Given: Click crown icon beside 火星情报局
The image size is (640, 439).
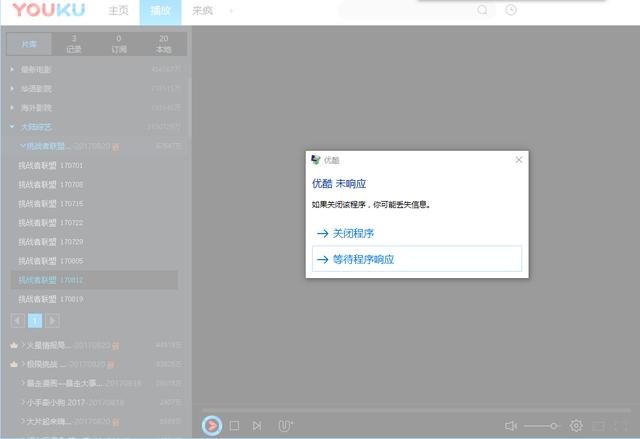Looking at the screenshot, I should [14, 346].
